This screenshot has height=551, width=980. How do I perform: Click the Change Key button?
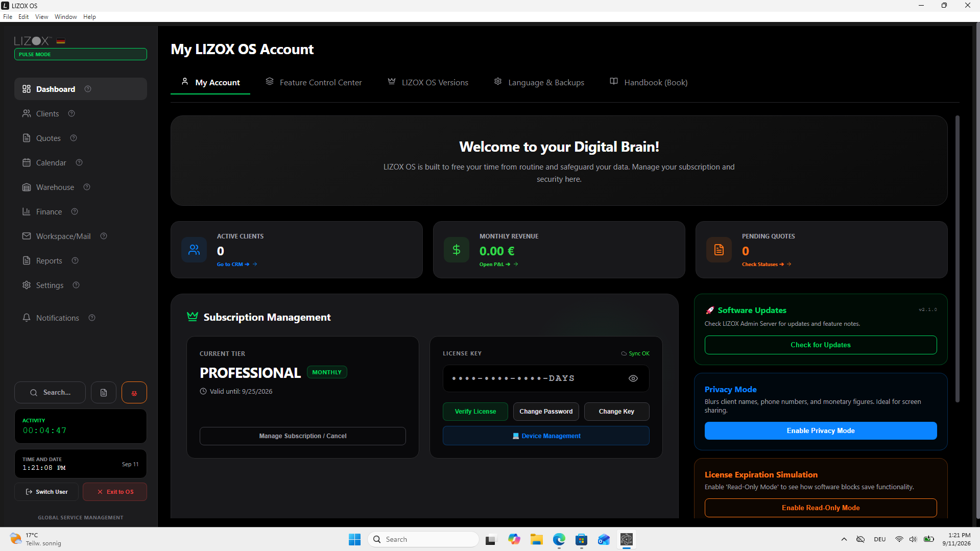click(616, 412)
